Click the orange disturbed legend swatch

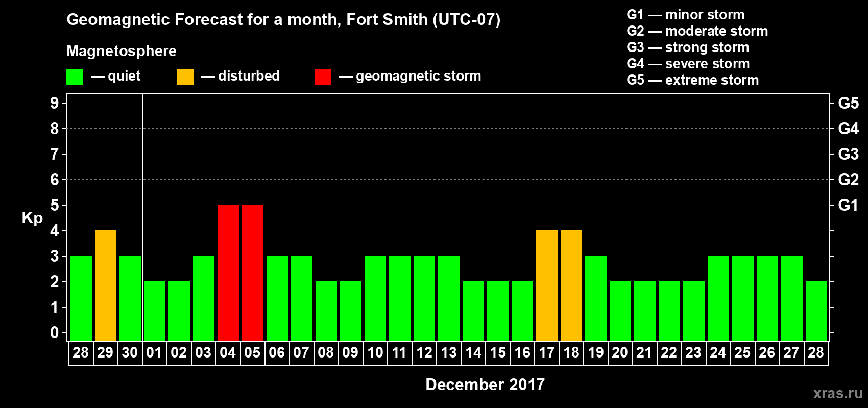(x=185, y=77)
